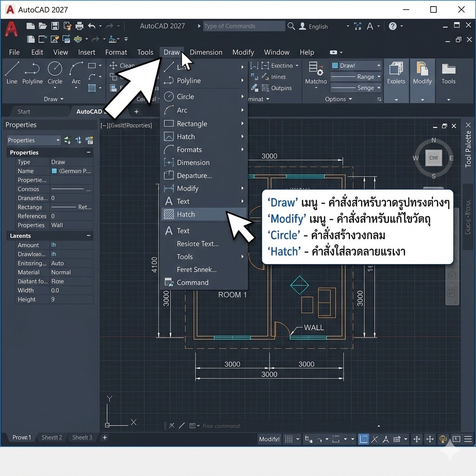Expand the Draw ribbon panel flyout

(x=54, y=99)
